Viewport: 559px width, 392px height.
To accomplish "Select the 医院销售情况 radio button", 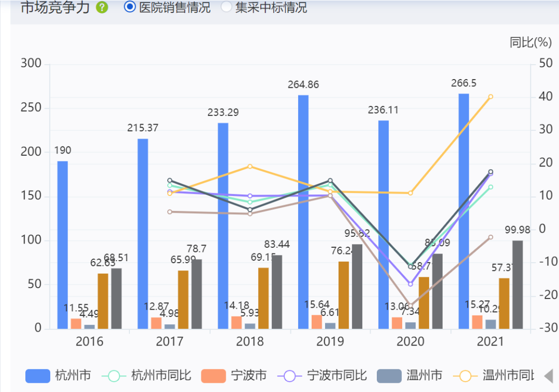I will pyautogui.click(x=167, y=7).
